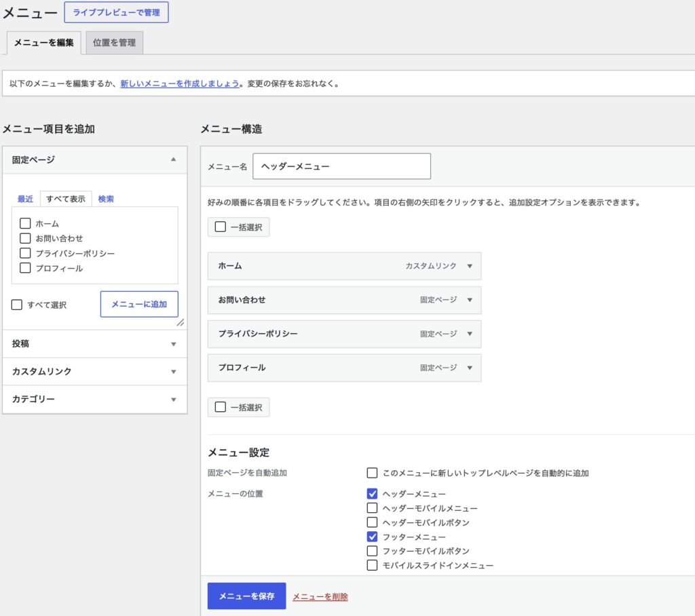Viewport: 695px width, 616px height.
Task: Select the 最近 pages tab
Action: pos(25,199)
